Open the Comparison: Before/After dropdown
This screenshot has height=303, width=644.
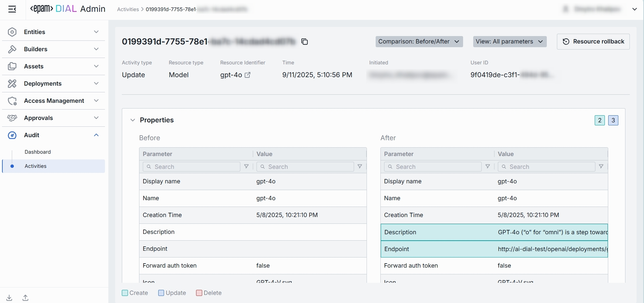(x=419, y=41)
